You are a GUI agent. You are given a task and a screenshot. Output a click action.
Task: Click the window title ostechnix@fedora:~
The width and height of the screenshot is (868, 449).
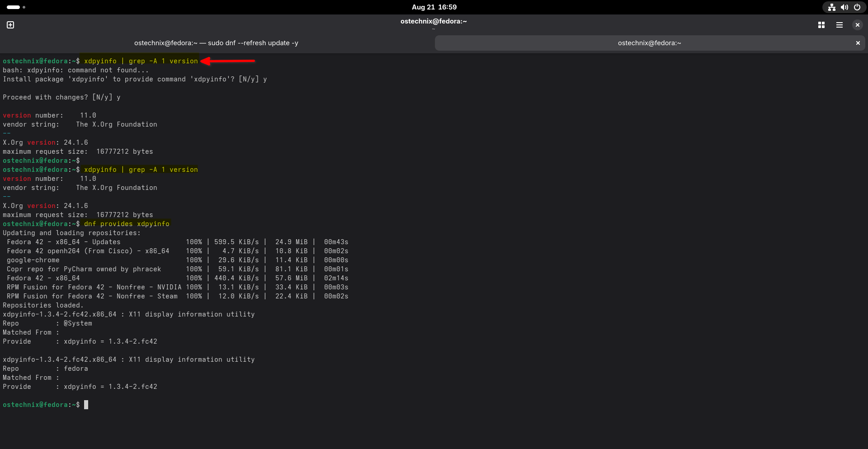pyautogui.click(x=434, y=21)
